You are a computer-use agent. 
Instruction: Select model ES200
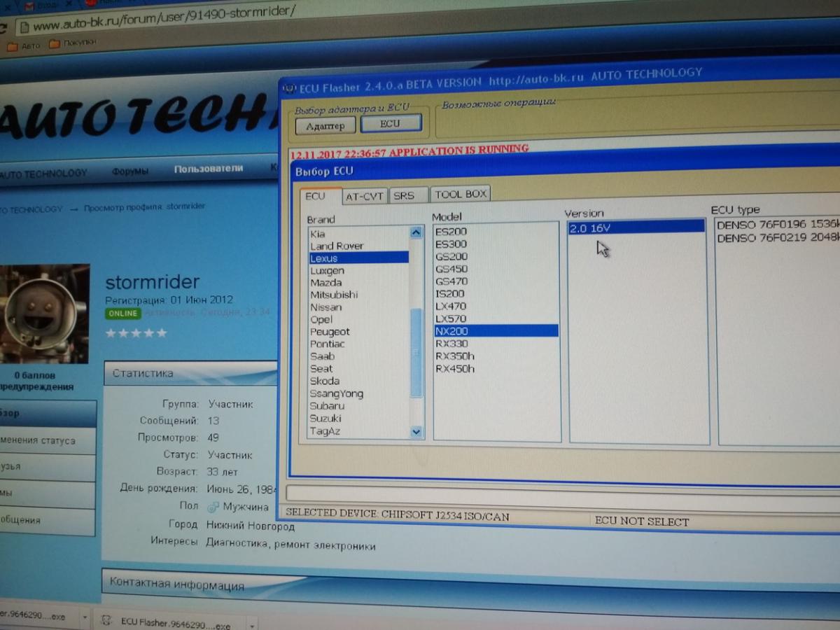[x=451, y=231]
